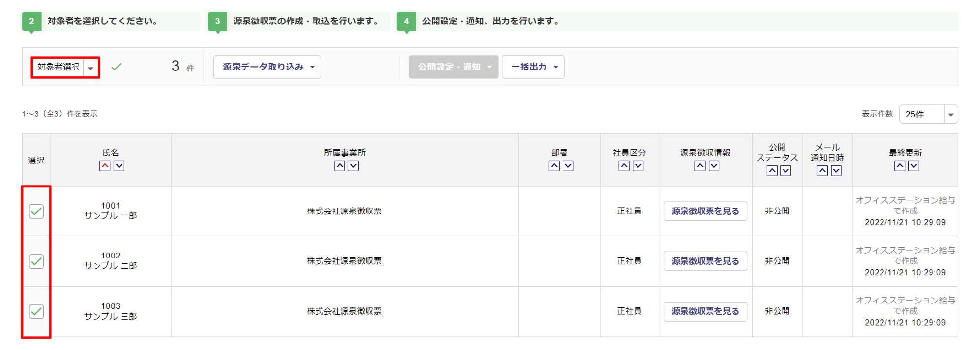Sort メール通知日時 column ascending
980x350 pixels.
pyautogui.click(x=822, y=171)
